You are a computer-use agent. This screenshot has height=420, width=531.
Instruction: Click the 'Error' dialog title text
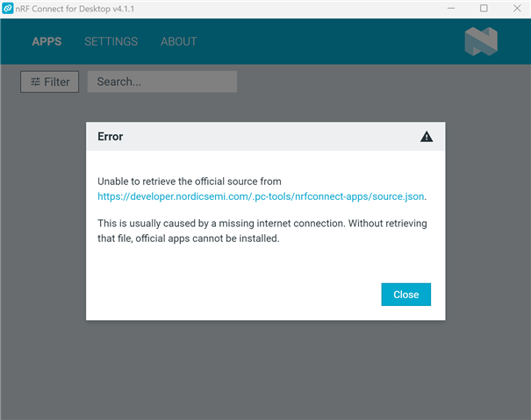click(110, 137)
